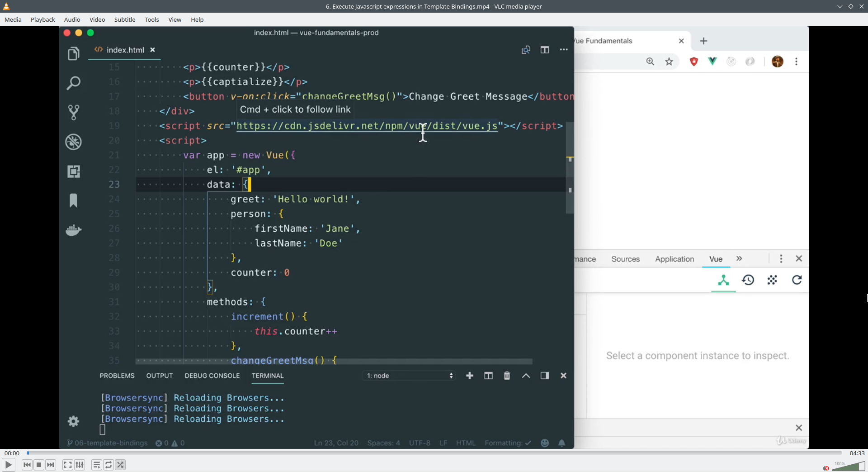
Task: Open the Bookmarks icon in activity bar
Action: [x=73, y=200]
